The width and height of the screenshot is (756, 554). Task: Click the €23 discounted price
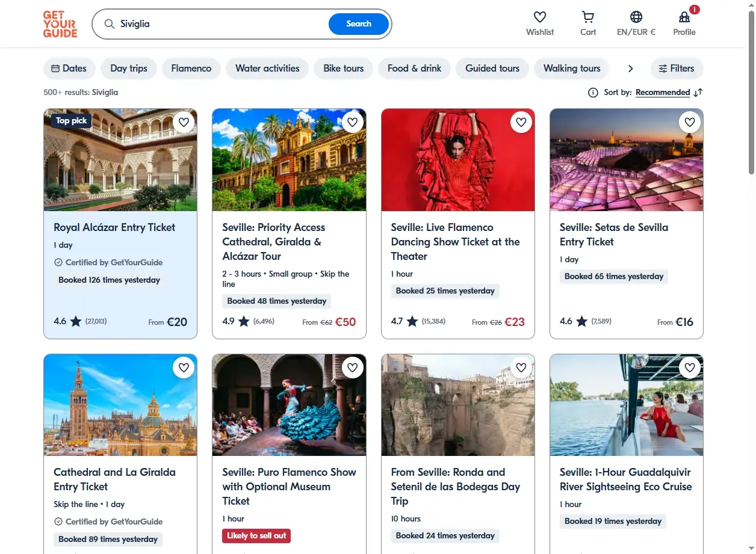pyautogui.click(x=515, y=322)
